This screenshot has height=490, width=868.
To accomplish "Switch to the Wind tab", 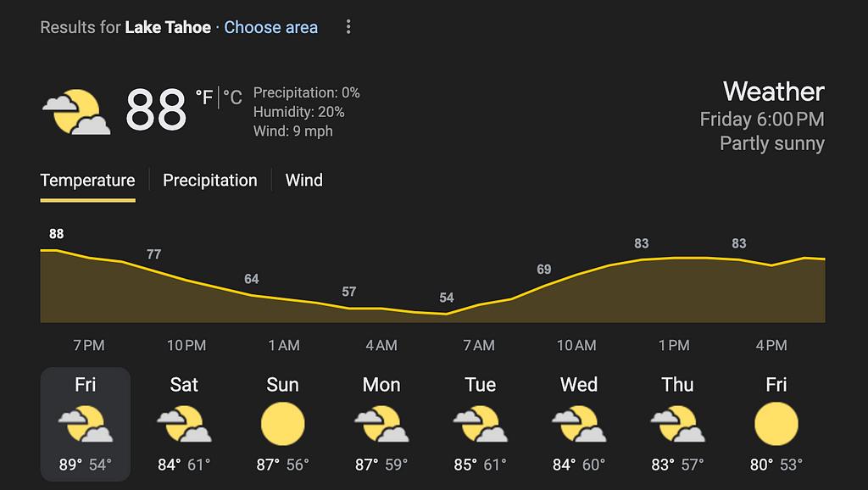I will [304, 181].
